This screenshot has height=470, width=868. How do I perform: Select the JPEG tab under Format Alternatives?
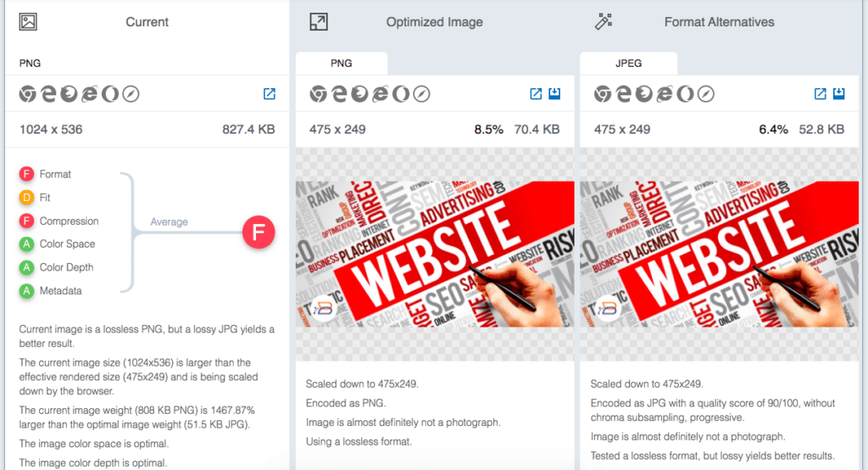pos(628,63)
